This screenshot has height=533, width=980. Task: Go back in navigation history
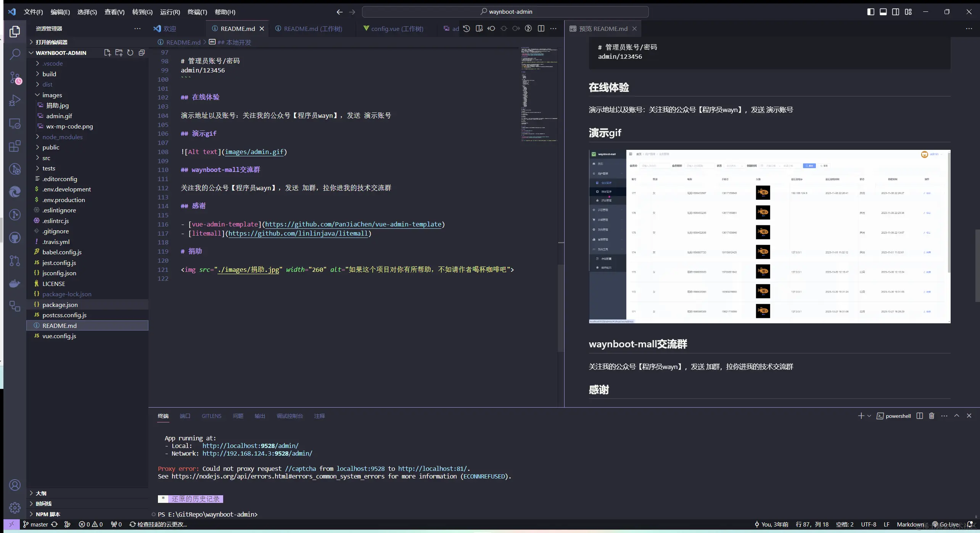coord(340,12)
